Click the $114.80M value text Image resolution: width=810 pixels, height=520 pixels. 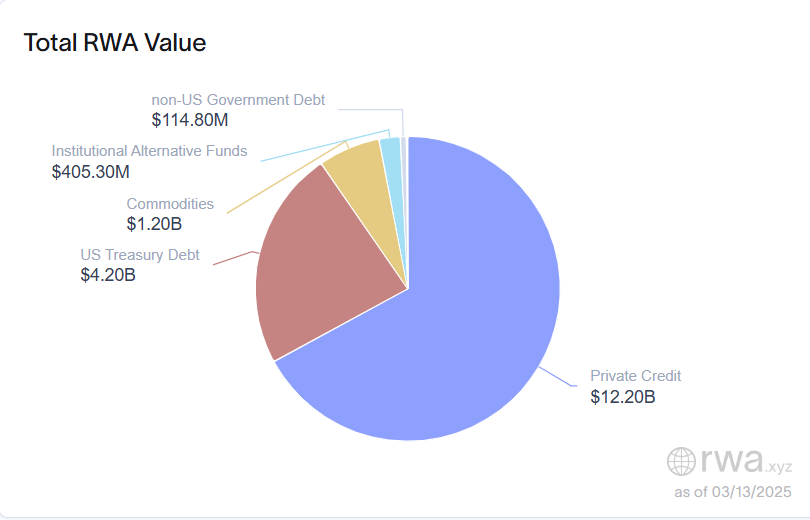point(190,120)
